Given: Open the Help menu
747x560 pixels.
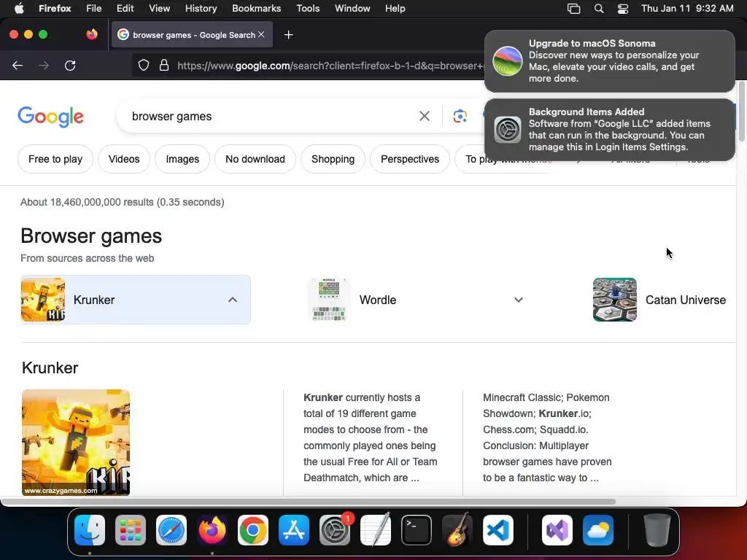Looking at the screenshot, I should click(x=395, y=9).
